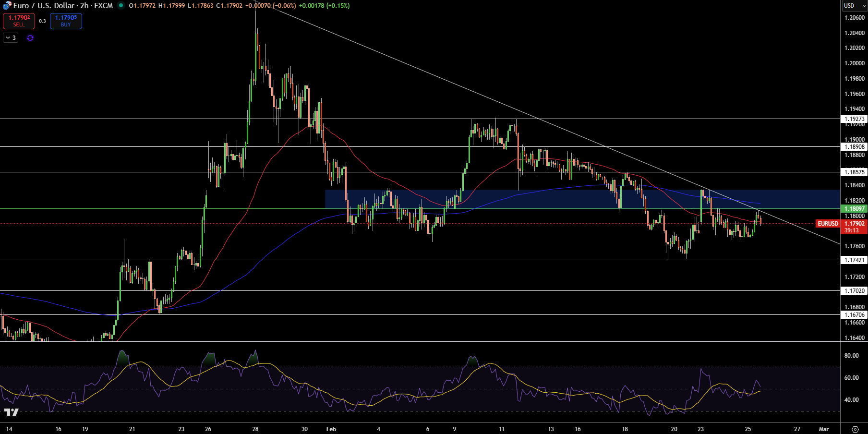
Task: Click the purple replay sync icon
Action: pyautogui.click(x=30, y=38)
